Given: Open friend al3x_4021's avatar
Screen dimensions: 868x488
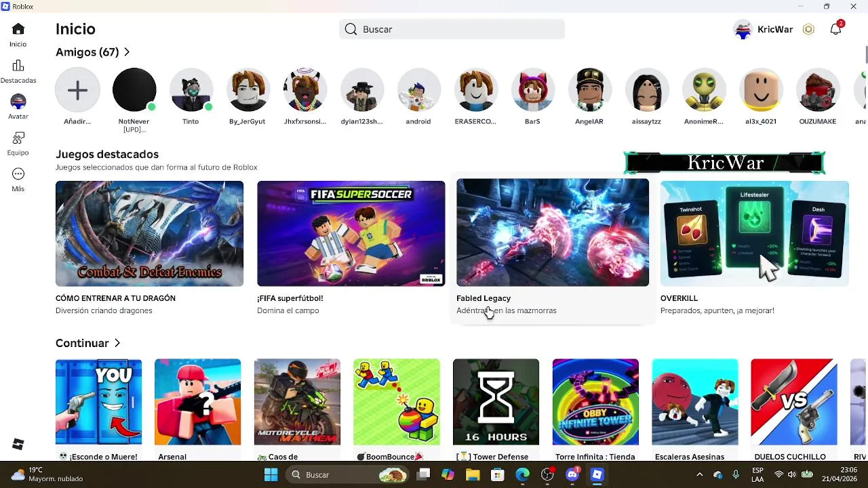Looking at the screenshot, I should pos(761,89).
